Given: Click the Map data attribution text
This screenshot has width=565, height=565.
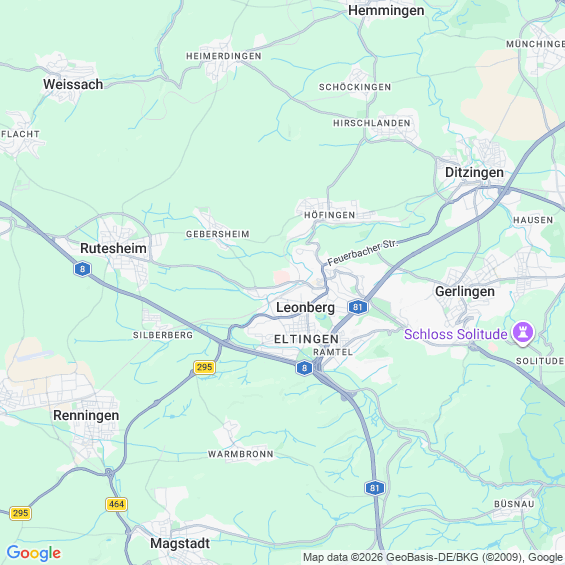Looking at the screenshot, I should 433,557.
